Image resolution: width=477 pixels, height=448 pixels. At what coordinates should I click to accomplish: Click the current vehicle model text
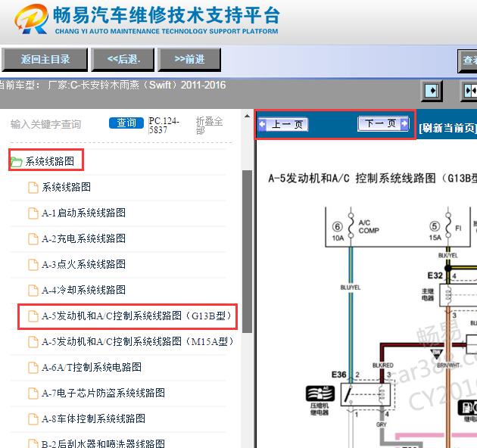point(113,85)
